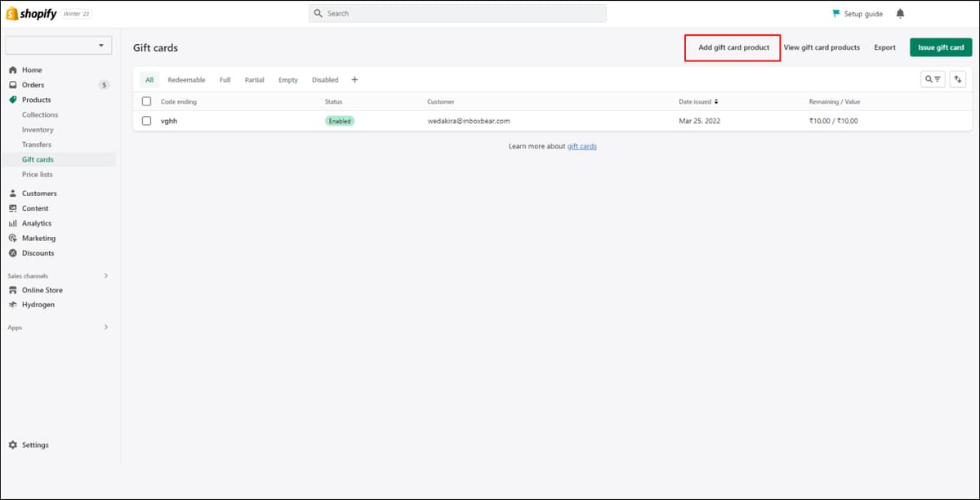Switch to the Redeemable tab

point(186,80)
